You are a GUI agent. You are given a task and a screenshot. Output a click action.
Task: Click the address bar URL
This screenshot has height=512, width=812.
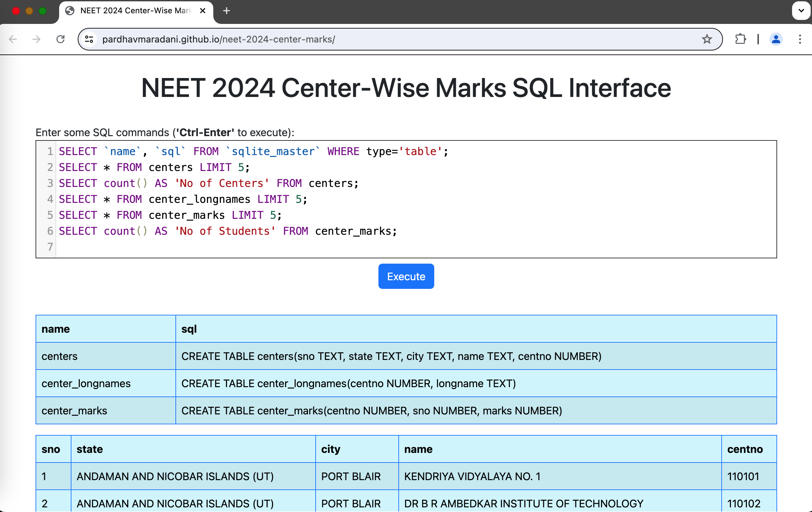point(219,39)
